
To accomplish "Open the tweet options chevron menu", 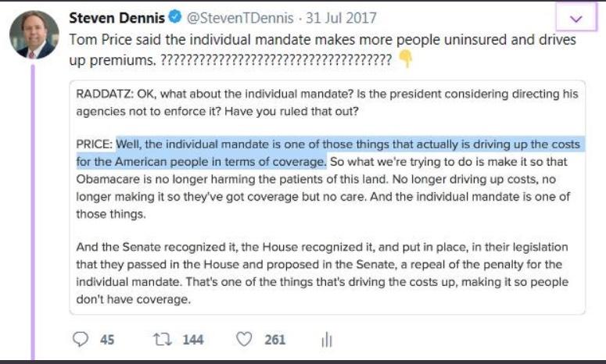I will click(578, 19).
